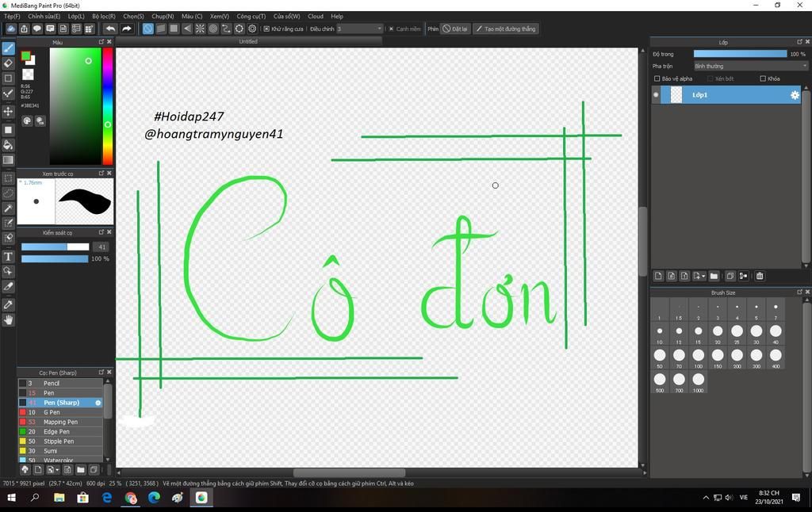Select the Magic Wand tool
The height and width of the screenshot is (512, 812).
(x=8, y=208)
